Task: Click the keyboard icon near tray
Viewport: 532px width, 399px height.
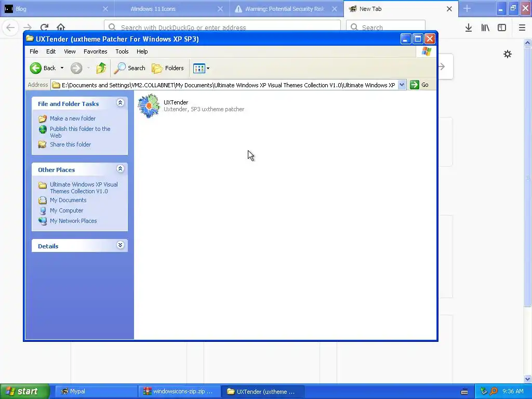Action: point(464,392)
